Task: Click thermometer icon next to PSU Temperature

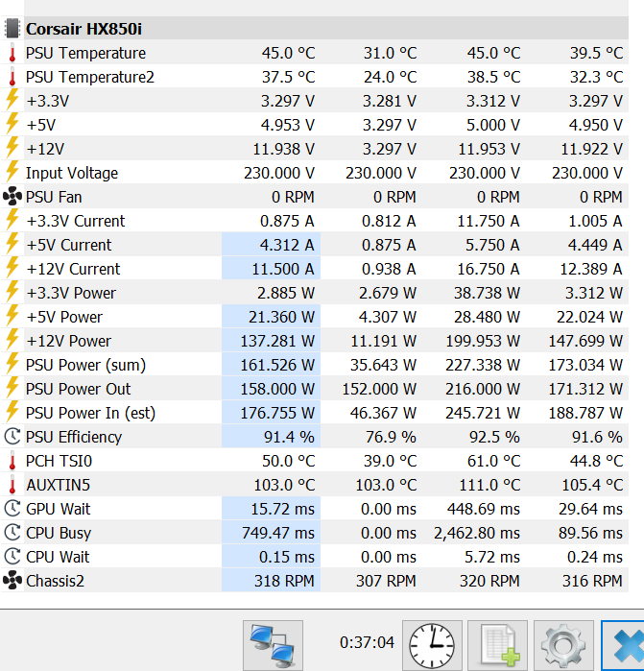Action: (12, 53)
